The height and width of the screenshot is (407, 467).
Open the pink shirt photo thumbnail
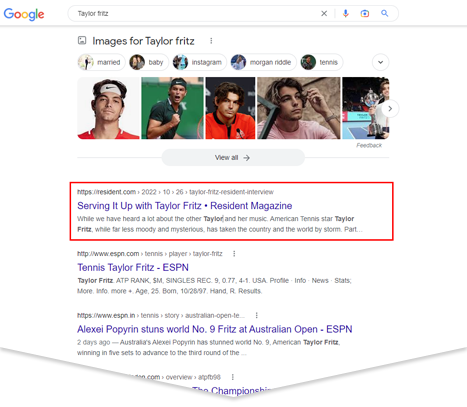coord(299,108)
